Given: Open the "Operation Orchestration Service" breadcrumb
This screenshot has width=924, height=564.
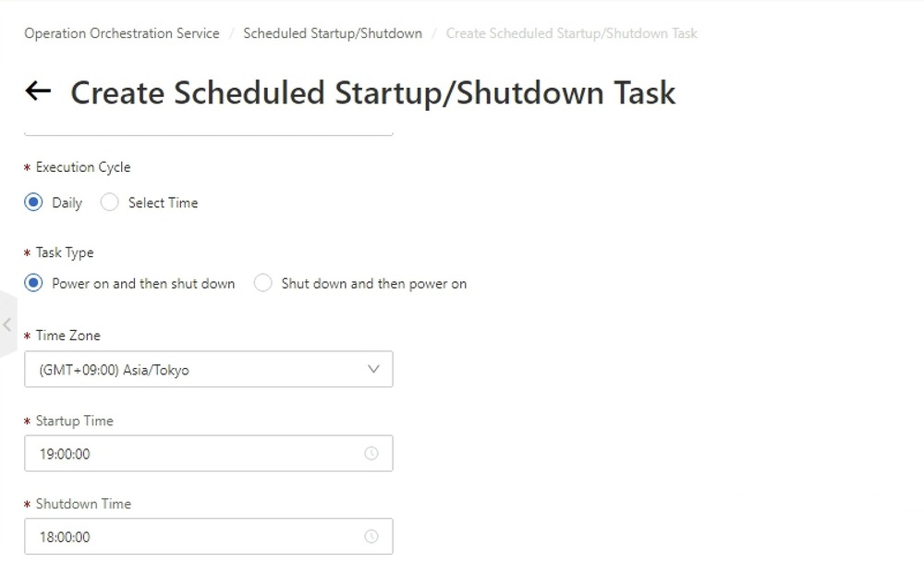Looking at the screenshot, I should point(120,32).
